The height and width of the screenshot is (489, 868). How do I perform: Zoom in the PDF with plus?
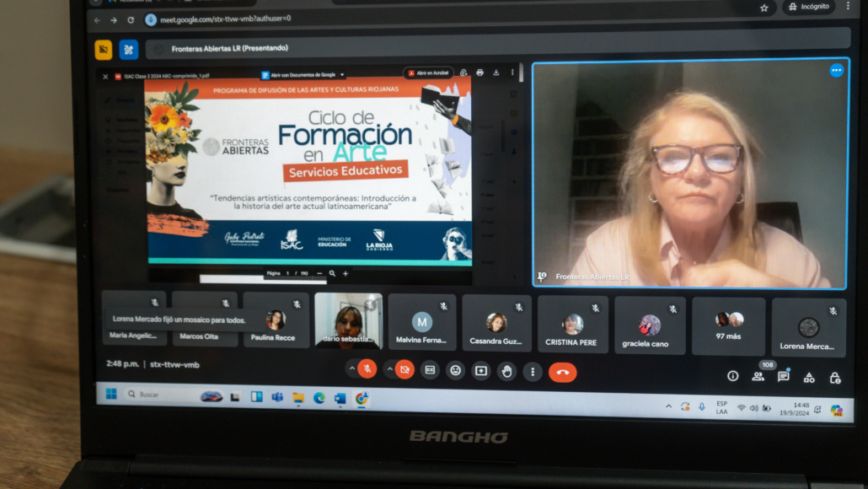[346, 273]
